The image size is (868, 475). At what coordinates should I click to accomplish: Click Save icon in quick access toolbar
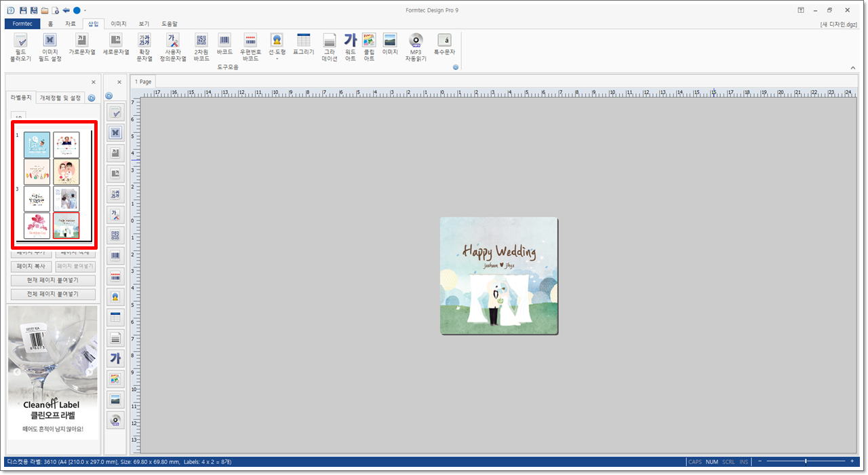pos(23,10)
